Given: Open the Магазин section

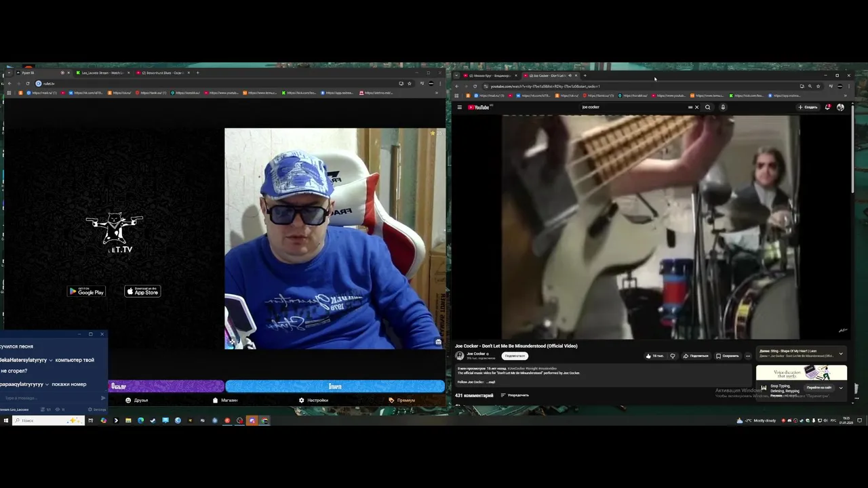Looking at the screenshot, I should 226,401.
